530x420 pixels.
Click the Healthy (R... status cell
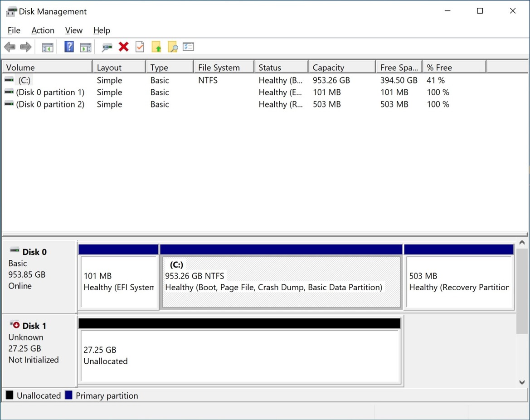pos(280,104)
